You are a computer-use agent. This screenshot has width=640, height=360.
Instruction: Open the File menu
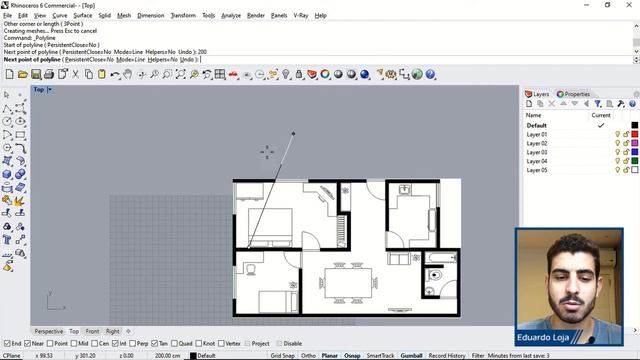(x=7, y=16)
